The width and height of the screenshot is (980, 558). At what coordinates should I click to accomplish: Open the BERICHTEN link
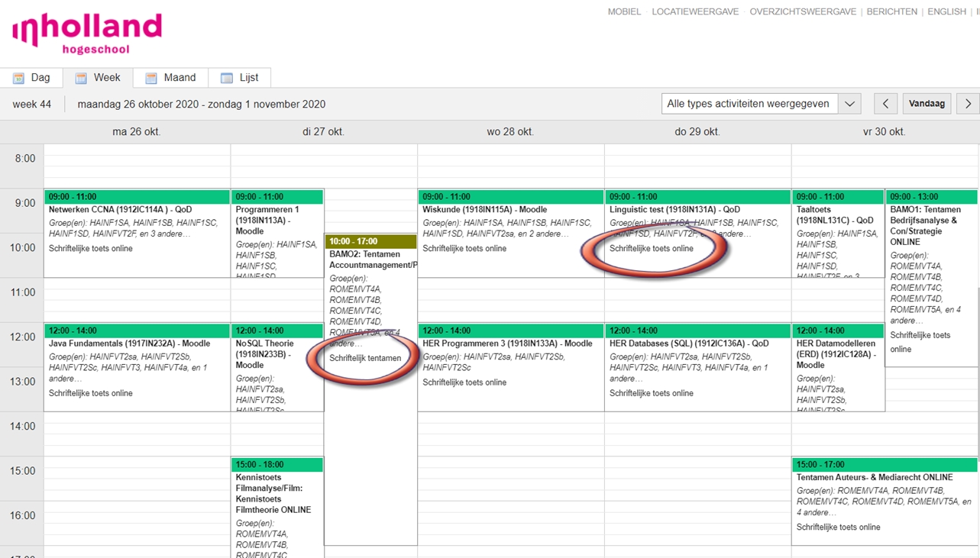(891, 11)
